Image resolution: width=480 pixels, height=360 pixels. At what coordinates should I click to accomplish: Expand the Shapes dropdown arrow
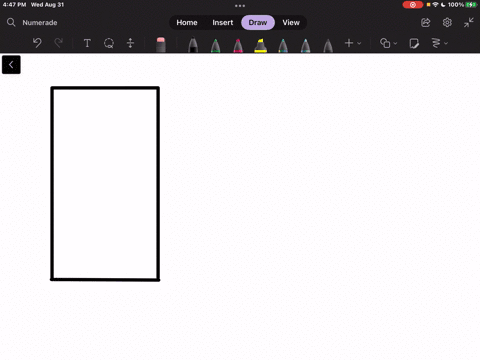(x=395, y=43)
